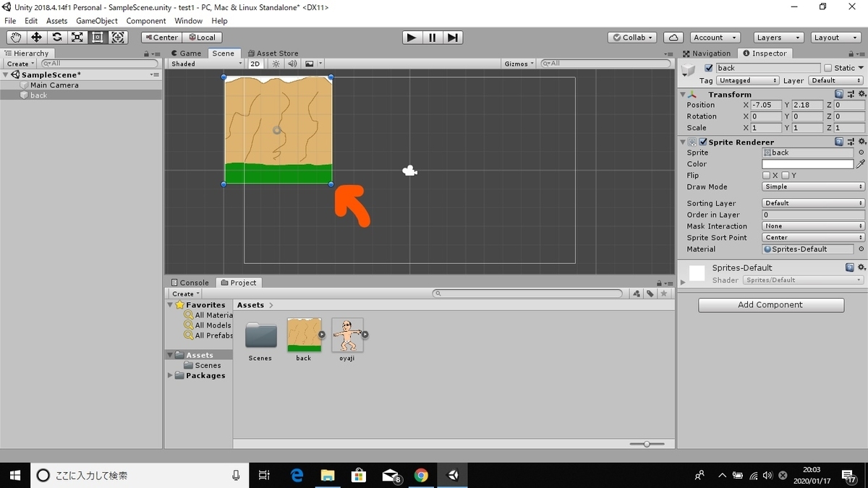Open the Tag dropdown Untagged
The height and width of the screenshot is (488, 868).
[x=748, y=80]
